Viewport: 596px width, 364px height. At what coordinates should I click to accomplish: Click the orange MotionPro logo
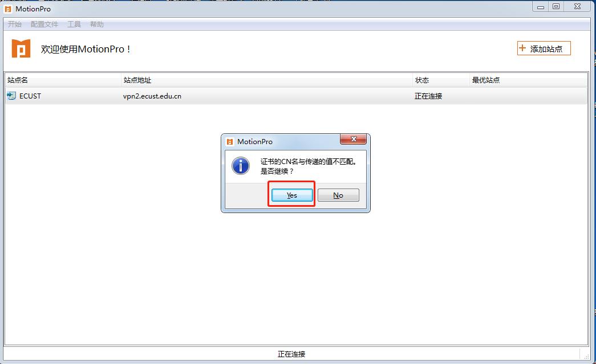tap(21, 48)
